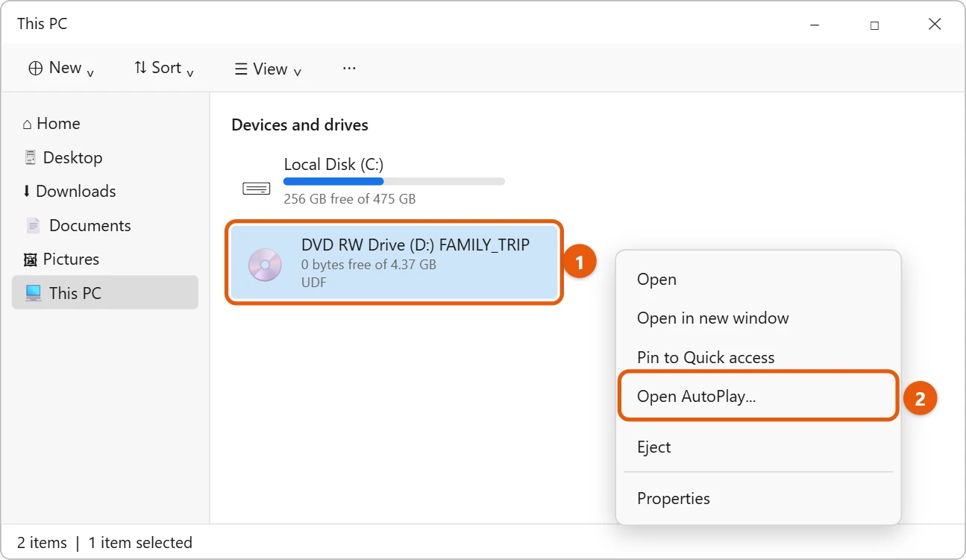Select Open AutoPlay... from context menu
The image size is (966, 560).
coord(759,396)
